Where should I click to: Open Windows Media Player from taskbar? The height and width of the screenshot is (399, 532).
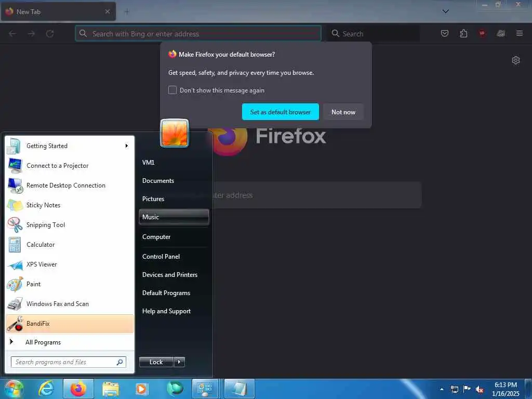(142, 389)
